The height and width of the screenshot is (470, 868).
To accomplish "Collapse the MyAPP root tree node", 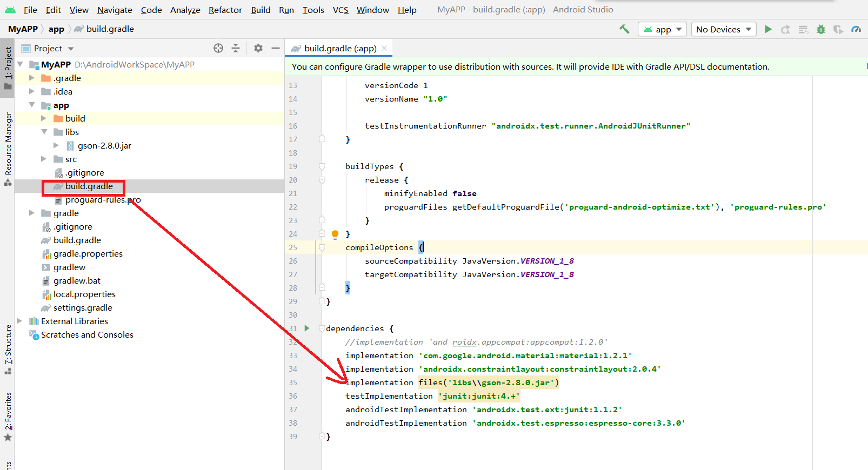I will point(21,64).
